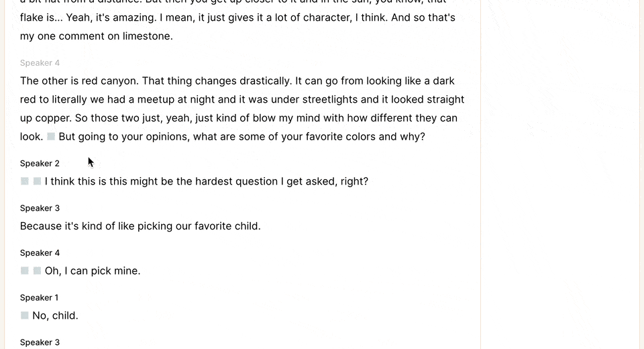Click the word "limestone" in the transcript
Screen dimensions: 644x349
point(146,36)
